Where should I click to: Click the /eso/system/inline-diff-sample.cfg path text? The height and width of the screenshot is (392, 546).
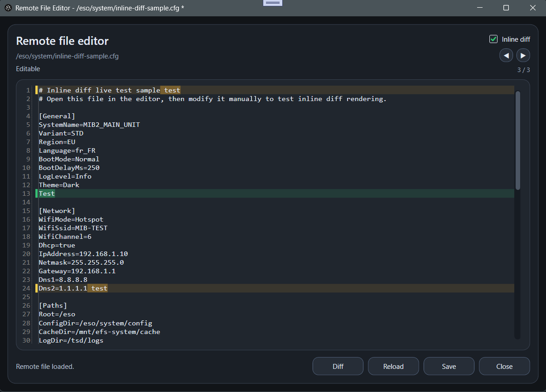pos(67,56)
